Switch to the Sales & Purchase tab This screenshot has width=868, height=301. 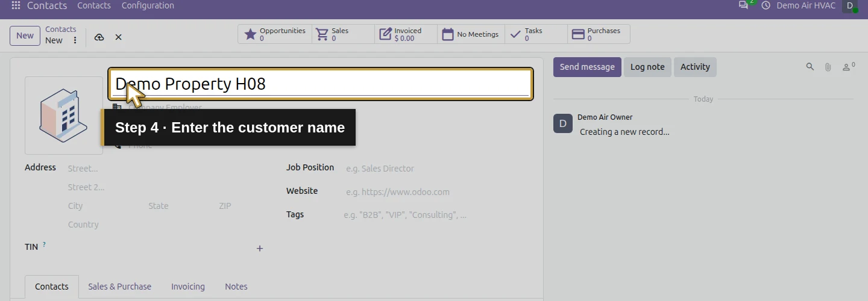click(x=119, y=287)
